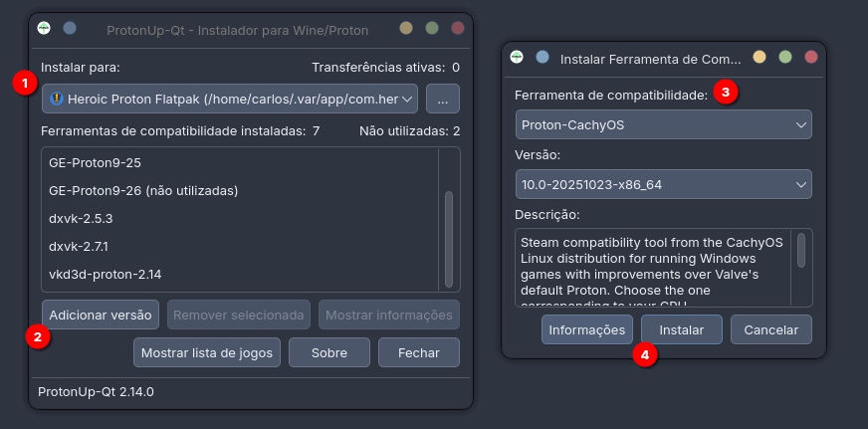The image size is (868, 429).
Task: Maximize the Instalar Ferramenta dialog window
Action: tap(785, 58)
